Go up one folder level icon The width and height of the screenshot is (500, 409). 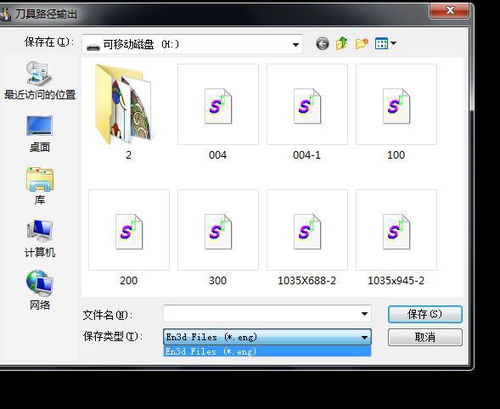(342, 43)
